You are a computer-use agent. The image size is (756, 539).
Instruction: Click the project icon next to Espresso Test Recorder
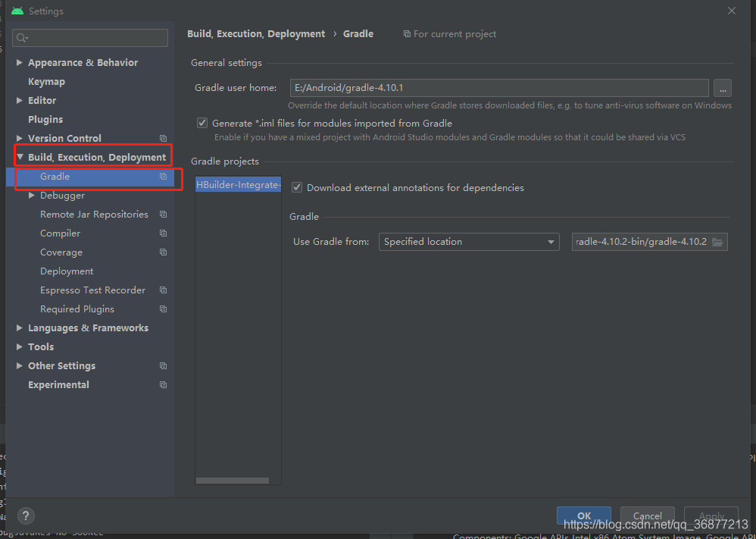[163, 290]
